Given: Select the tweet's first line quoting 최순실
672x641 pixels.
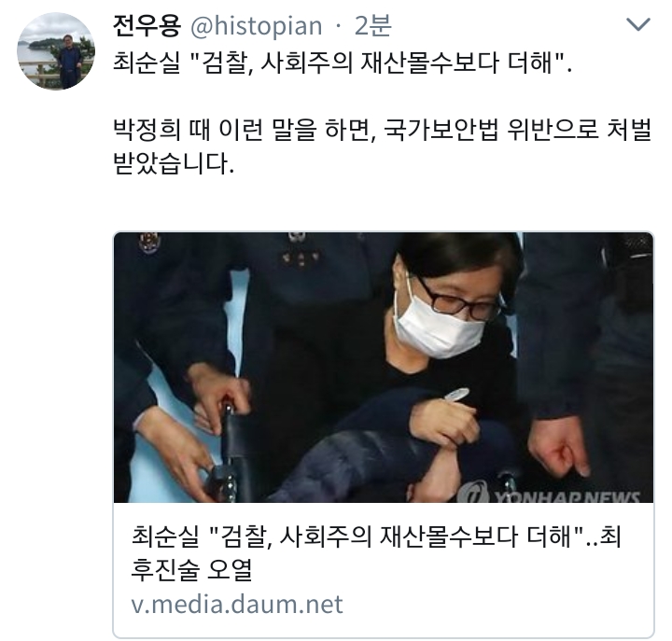Looking at the screenshot, I should tap(342, 63).
